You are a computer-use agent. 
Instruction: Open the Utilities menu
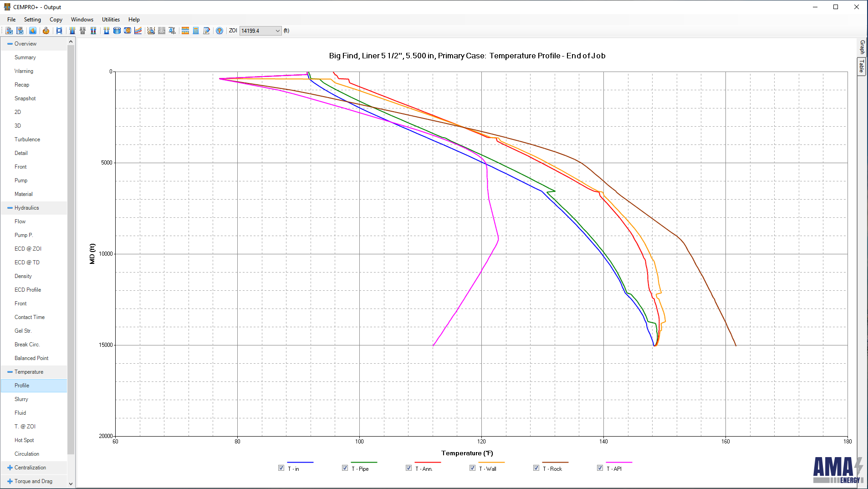[111, 20]
